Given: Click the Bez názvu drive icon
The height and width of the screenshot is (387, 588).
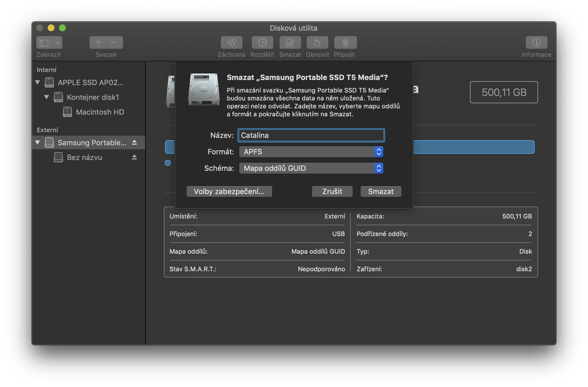Looking at the screenshot, I should pyautogui.click(x=58, y=157).
